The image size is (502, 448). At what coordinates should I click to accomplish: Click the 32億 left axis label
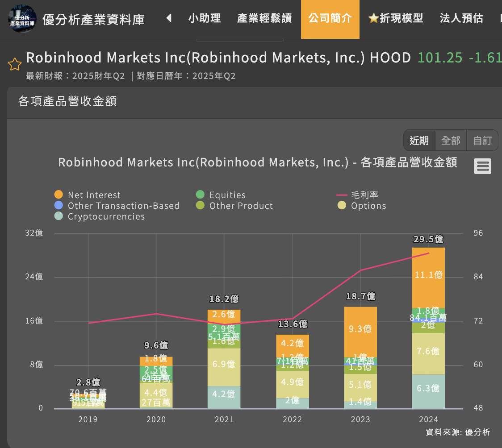[x=34, y=233]
